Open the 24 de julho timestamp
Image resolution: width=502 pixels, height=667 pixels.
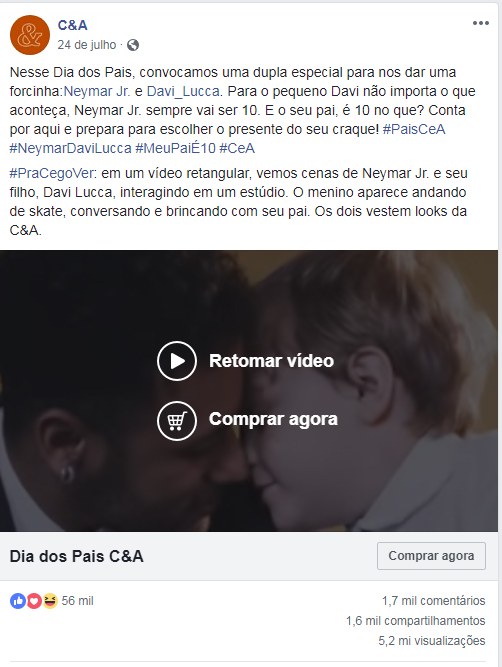tap(87, 45)
